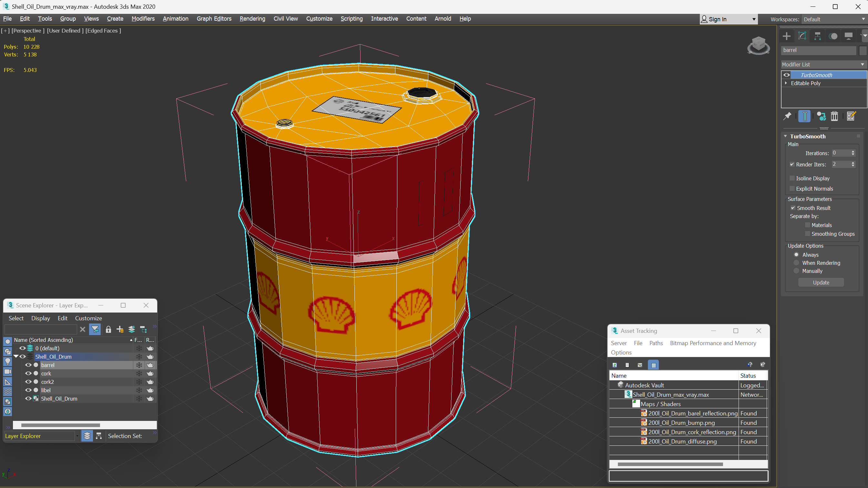This screenshot has height=488, width=868.
Task: Collapse the Shell_Oil_Drum layer tree
Action: point(15,357)
